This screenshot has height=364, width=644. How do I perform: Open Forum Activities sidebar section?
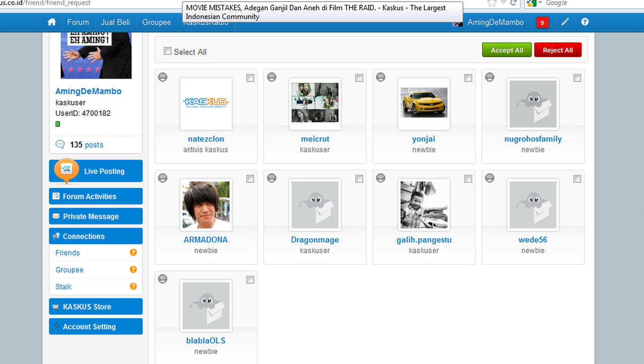pyautogui.click(x=96, y=196)
